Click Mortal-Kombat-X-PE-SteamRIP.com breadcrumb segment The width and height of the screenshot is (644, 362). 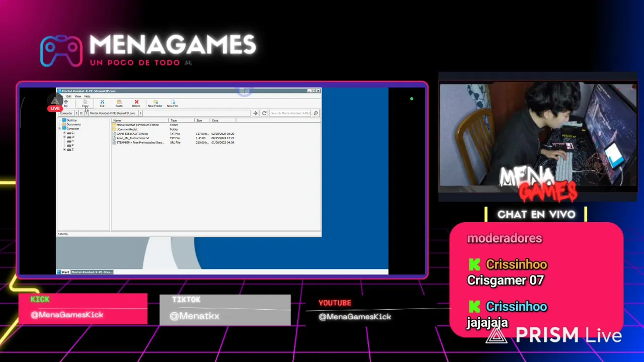[113, 113]
